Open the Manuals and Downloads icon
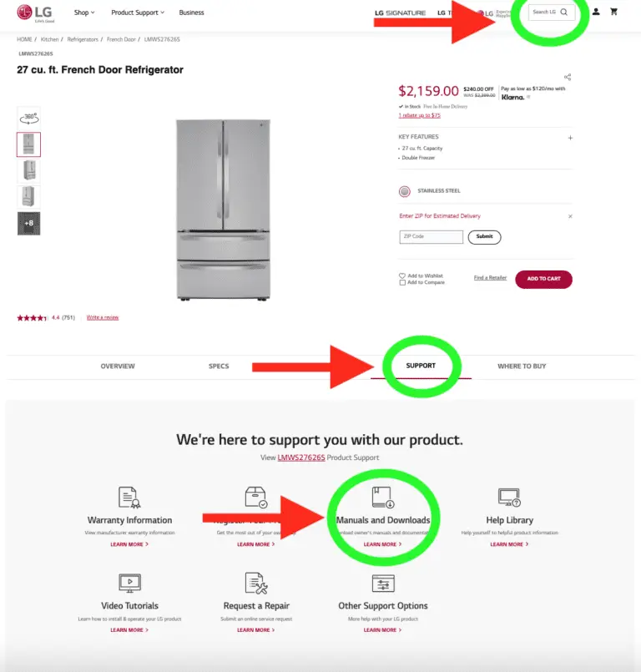This screenshot has height=672, width=641. click(383, 497)
